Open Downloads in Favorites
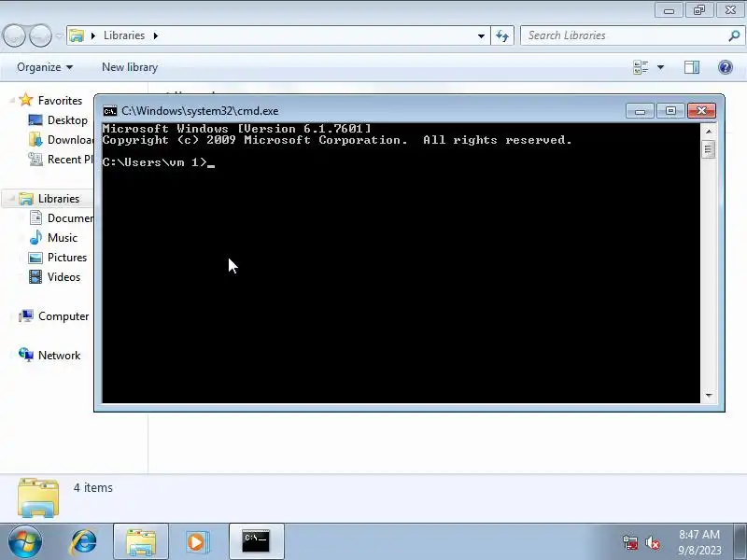 (70, 139)
